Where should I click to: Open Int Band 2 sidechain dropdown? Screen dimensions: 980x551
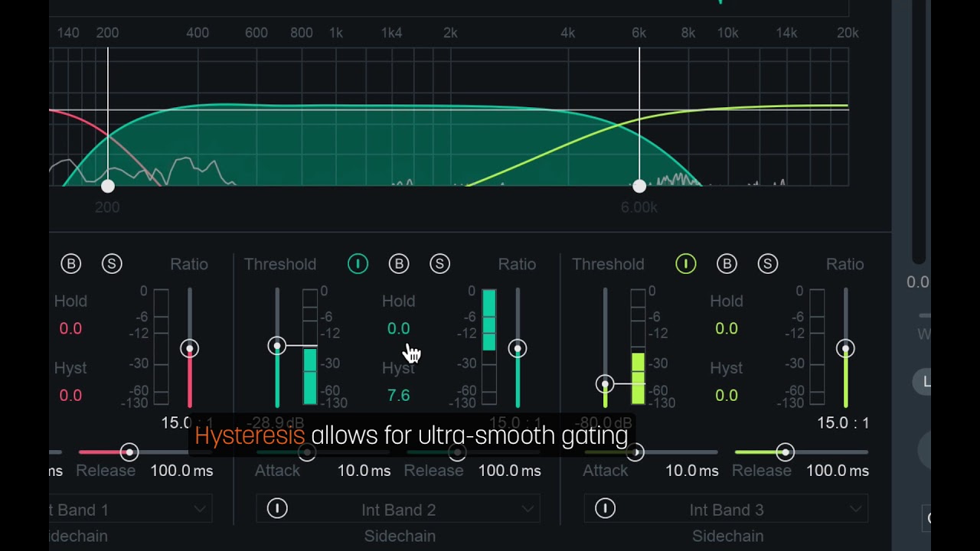point(398,509)
